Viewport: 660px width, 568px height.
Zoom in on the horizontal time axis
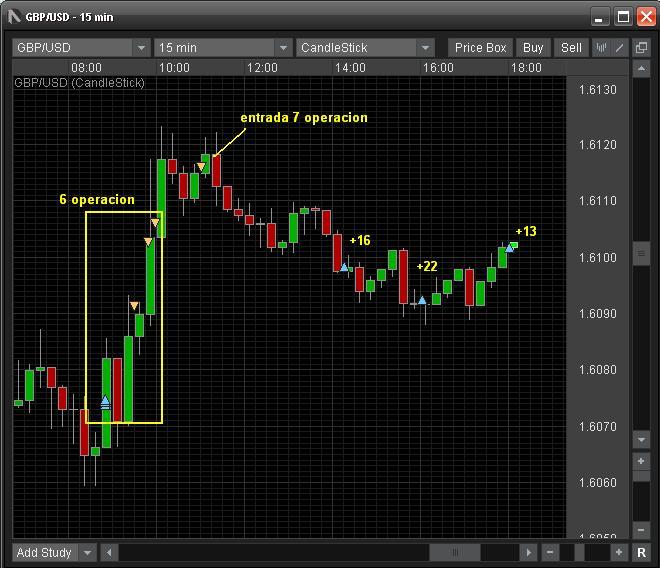tap(619, 552)
